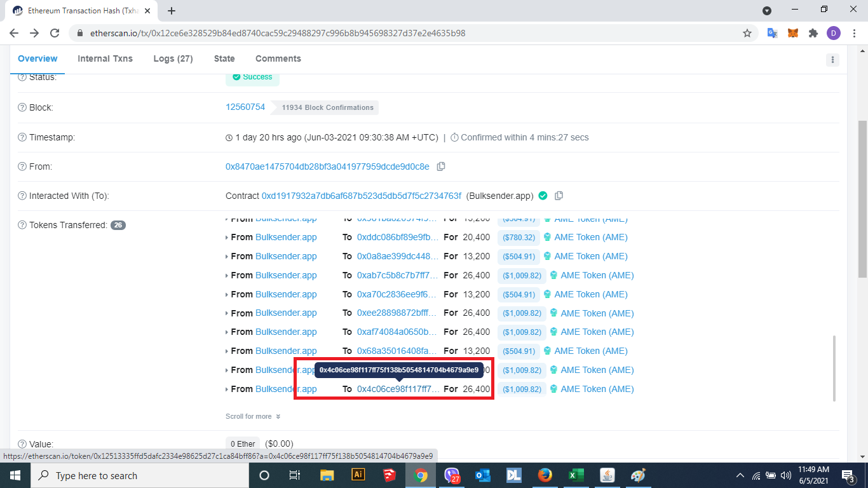This screenshot has width=868, height=488.
Task: Open the MetaMask fox extension
Action: point(793,33)
